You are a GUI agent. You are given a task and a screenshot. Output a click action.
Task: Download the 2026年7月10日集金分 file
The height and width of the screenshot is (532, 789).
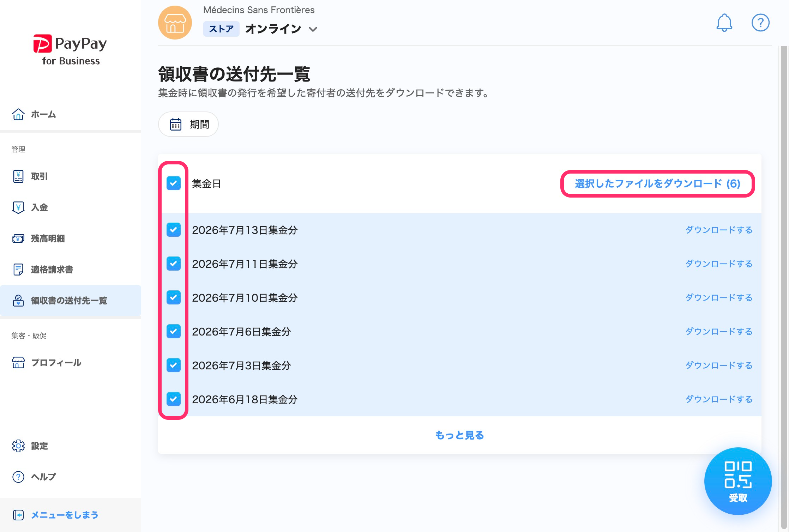coord(719,298)
